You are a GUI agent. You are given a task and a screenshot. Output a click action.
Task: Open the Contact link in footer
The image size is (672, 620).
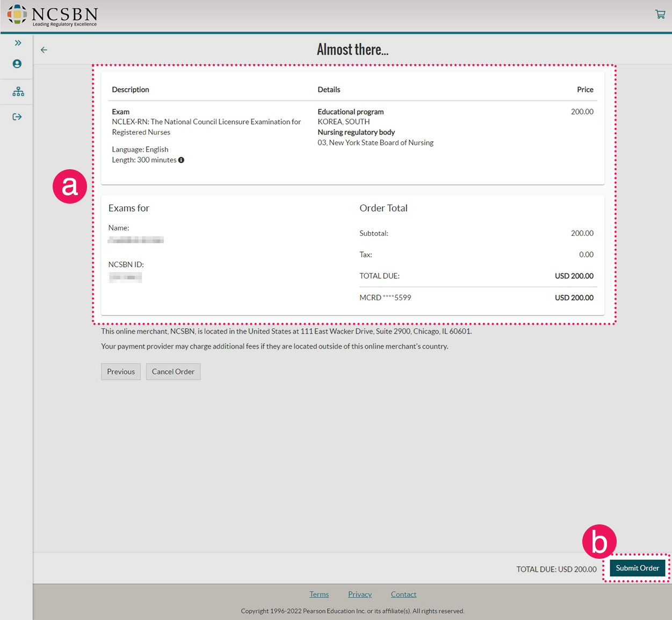pos(403,594)
